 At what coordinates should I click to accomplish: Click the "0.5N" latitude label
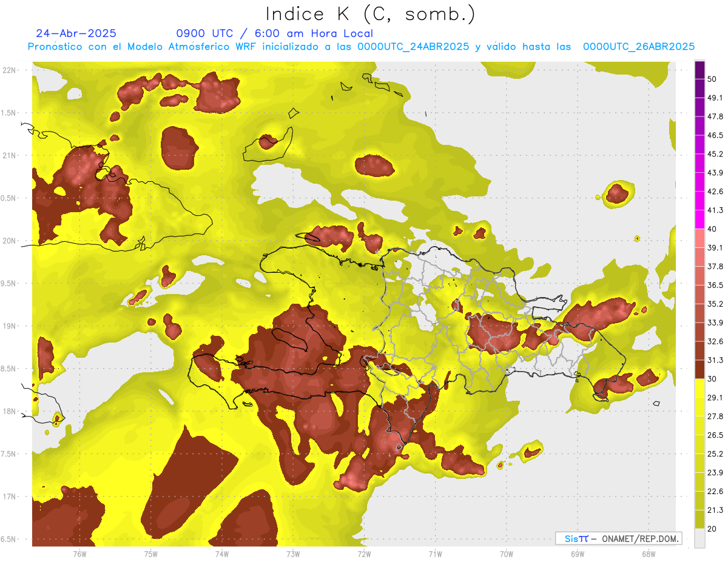point(8,198)
